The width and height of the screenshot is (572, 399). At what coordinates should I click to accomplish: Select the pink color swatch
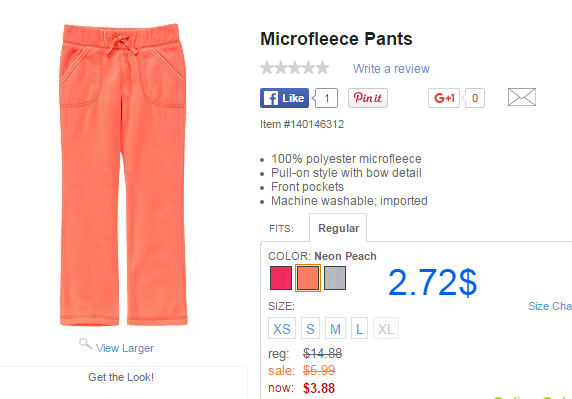tap(281, 278)
